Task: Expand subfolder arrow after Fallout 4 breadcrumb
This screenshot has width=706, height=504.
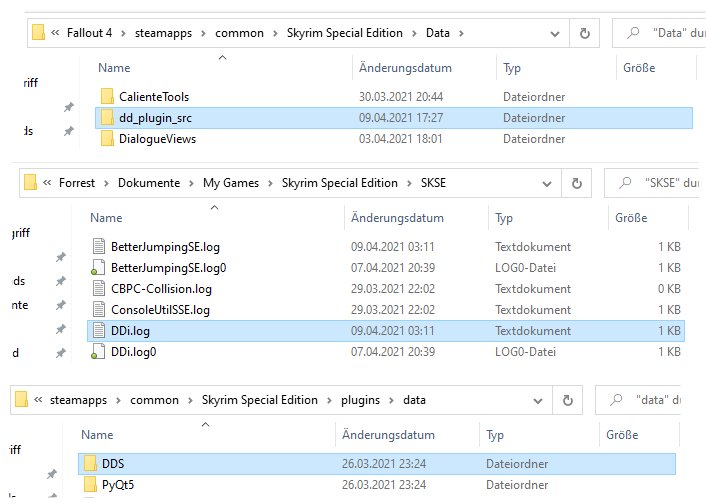Action: (123, 33)
